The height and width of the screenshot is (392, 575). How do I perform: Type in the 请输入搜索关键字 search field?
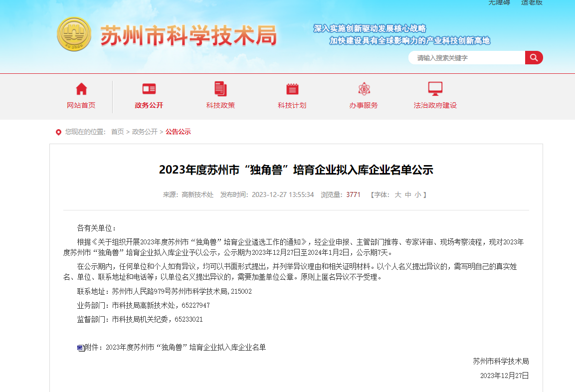click(x=466, y=58)
